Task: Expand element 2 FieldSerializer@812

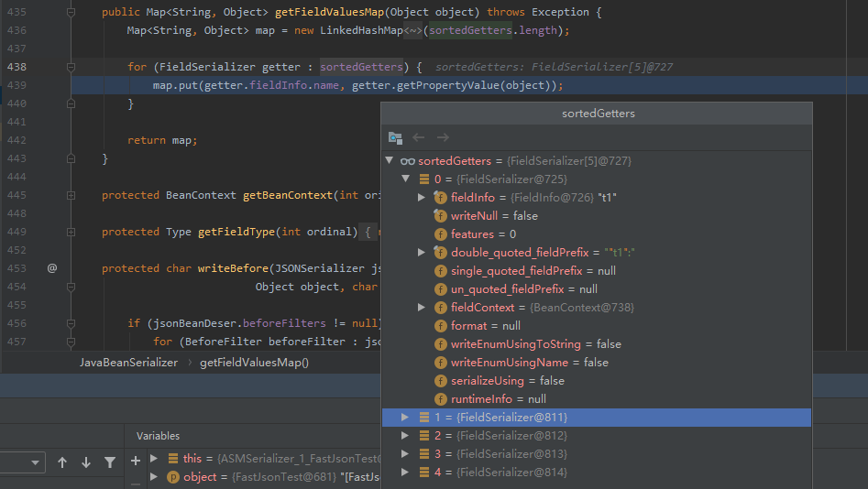Action: (405, 435)
